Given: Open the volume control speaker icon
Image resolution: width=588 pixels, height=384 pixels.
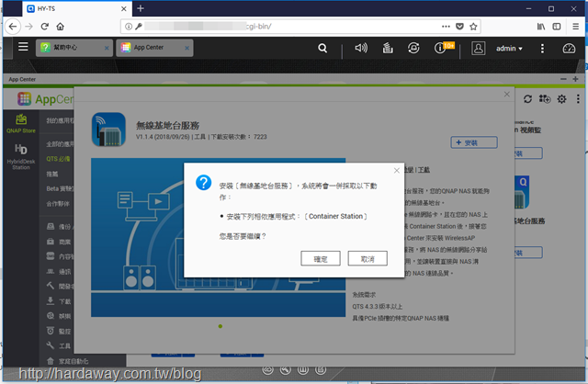Looking at the screenshot, I should pyautogui.click(x=361, y=48).
